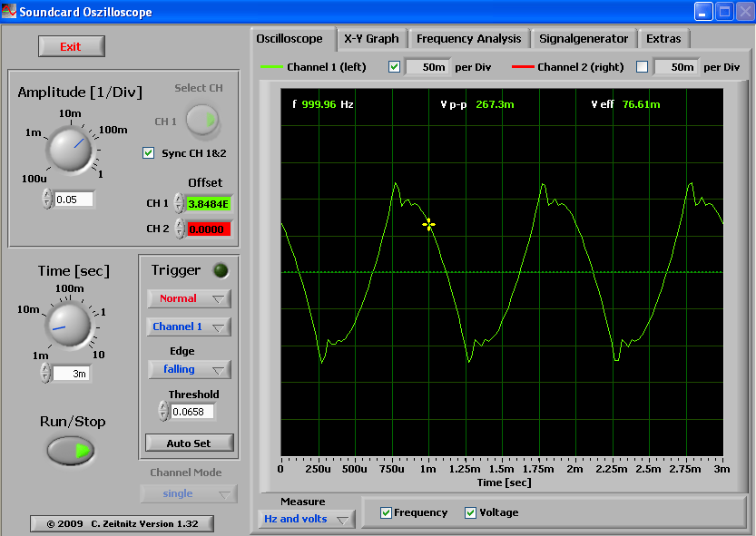Minimize the Soundcard Oszilloscope window

tap(703, 12)
